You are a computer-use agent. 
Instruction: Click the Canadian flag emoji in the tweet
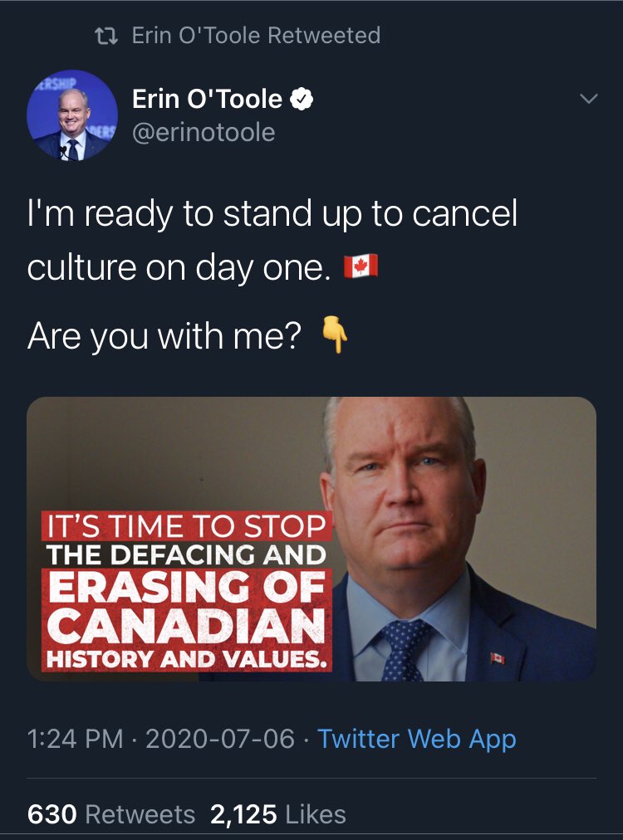361,266
